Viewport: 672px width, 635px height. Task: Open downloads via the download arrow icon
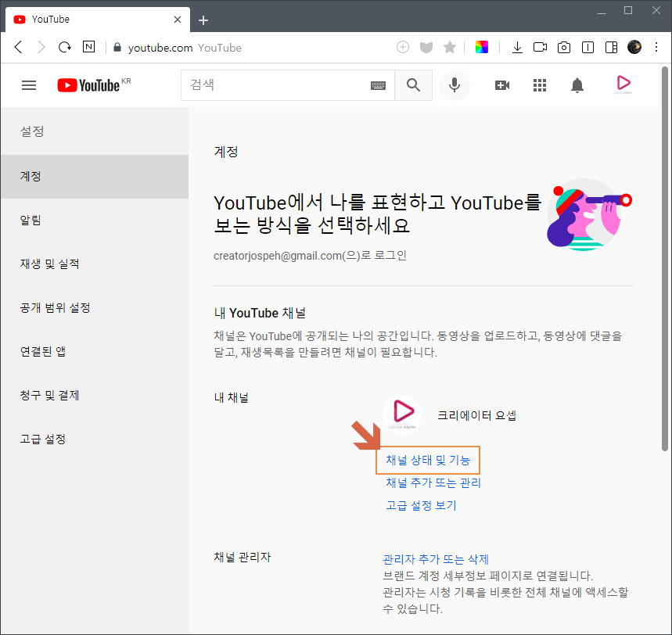517,47
